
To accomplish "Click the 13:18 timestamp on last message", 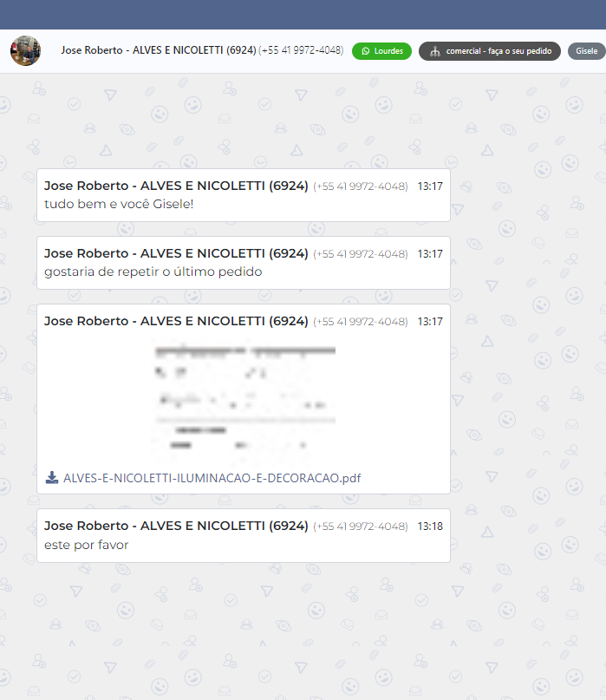I will point(430,527).
